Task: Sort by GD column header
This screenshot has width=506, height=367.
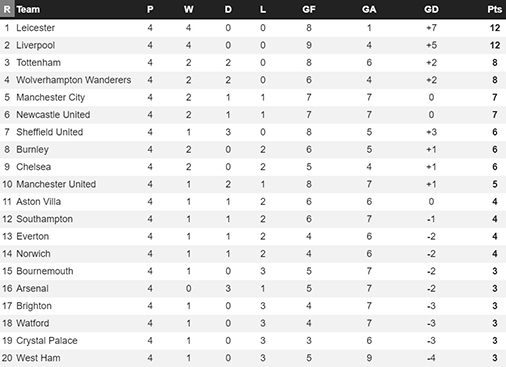Action: point(431,9)
